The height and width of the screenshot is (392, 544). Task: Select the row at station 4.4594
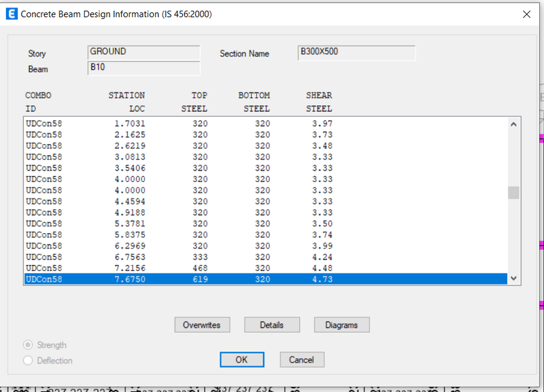click(204, 201)
